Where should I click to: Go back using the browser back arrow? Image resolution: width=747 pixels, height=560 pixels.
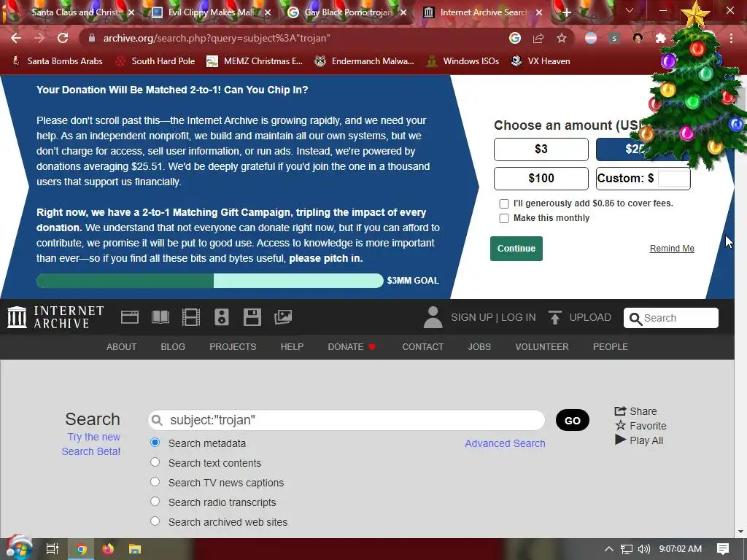pos(16,38)
